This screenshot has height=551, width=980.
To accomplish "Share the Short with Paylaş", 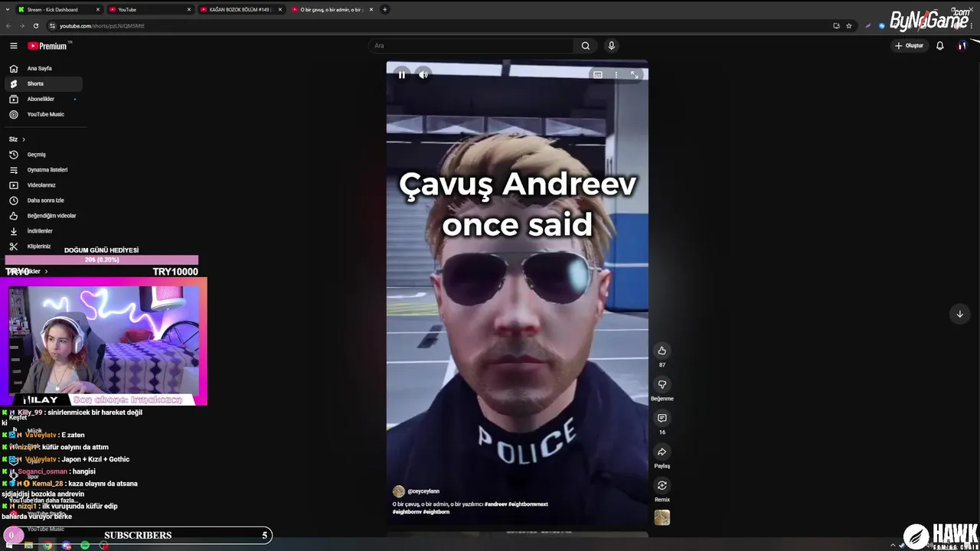I will coord(662,452).
